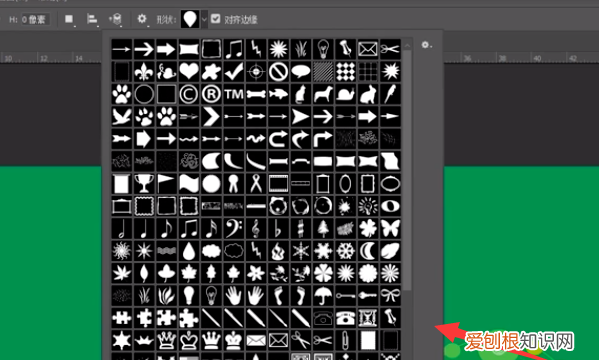Screen dimensions: 599x360
Task: Select the TM trademark shape
Action: click(x=233, y=94)
